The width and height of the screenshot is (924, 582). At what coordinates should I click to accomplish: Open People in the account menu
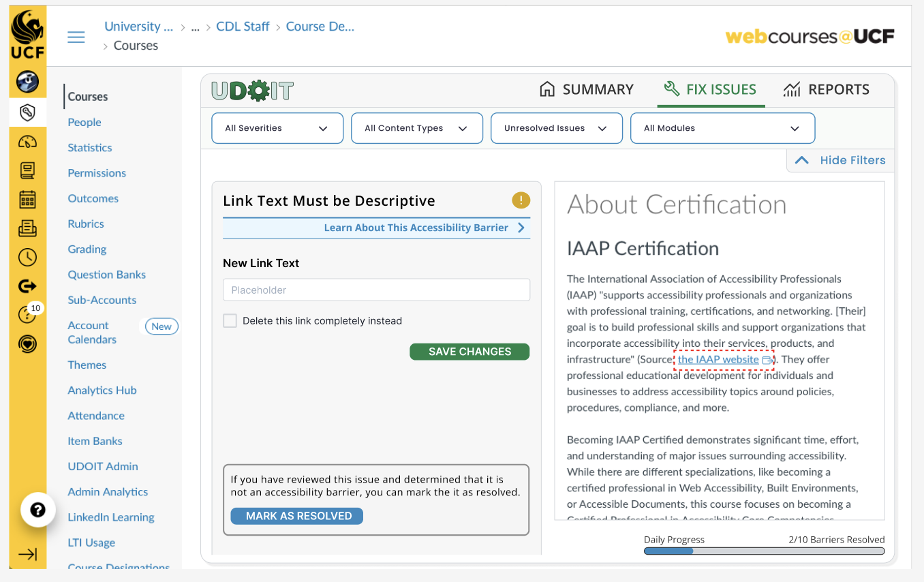[x=84, y=122]
